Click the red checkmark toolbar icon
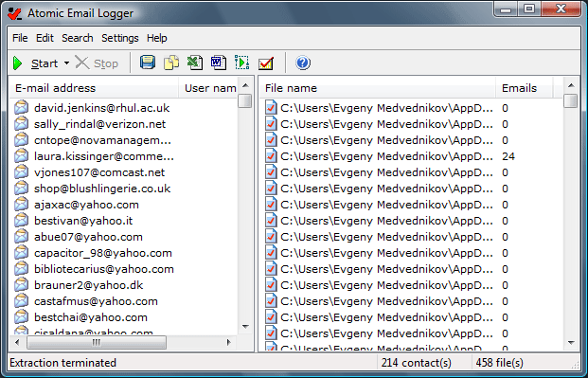Viewport: 588px width, 378px height. tap(265, 63)
